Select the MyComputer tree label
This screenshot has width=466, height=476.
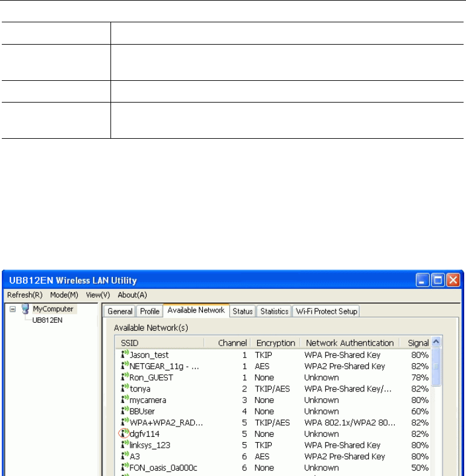[x=53, y=309]
